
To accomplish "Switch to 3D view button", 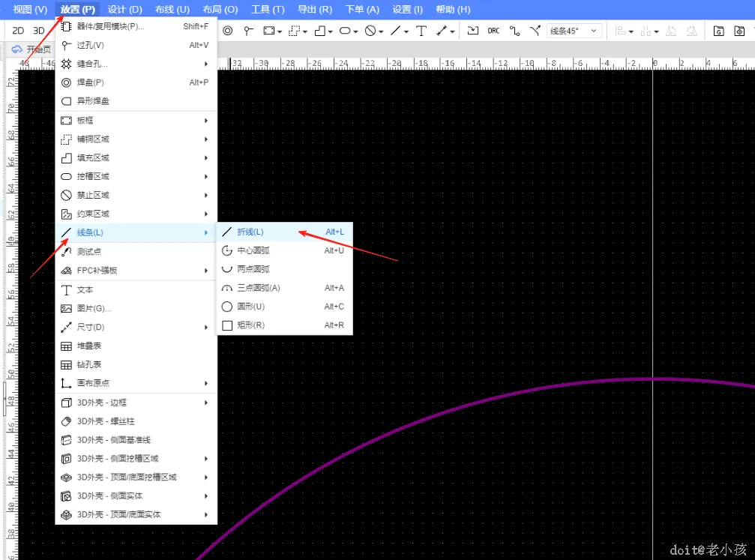I will coord(39,31).
